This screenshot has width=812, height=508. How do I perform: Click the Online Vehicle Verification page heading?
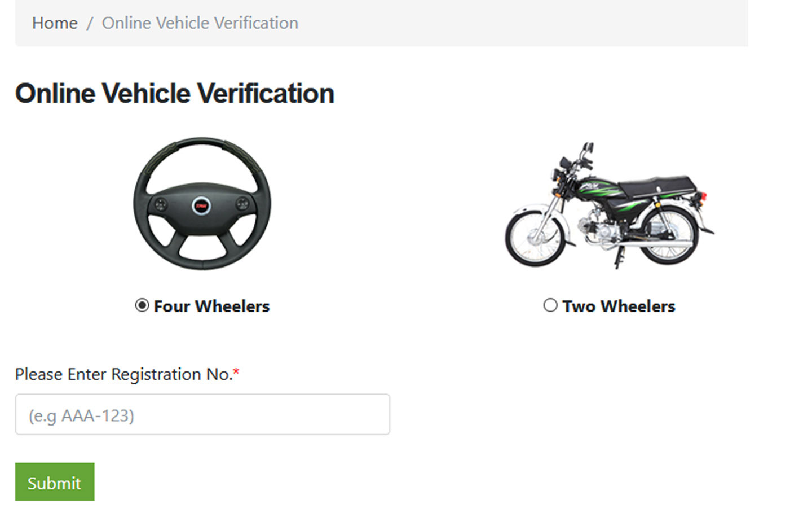(x=175, y=93)
